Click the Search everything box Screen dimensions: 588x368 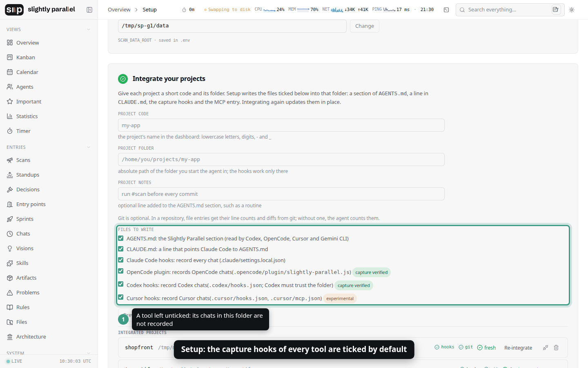510,10
